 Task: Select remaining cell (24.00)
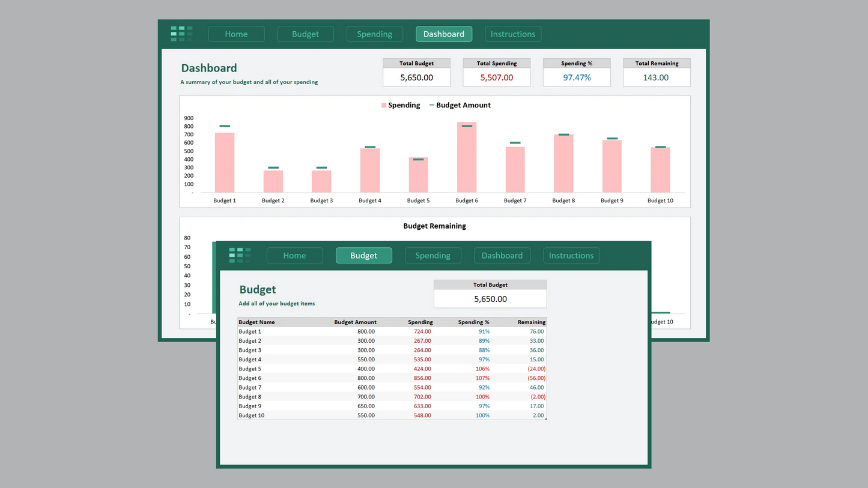[x=536, y=369]
